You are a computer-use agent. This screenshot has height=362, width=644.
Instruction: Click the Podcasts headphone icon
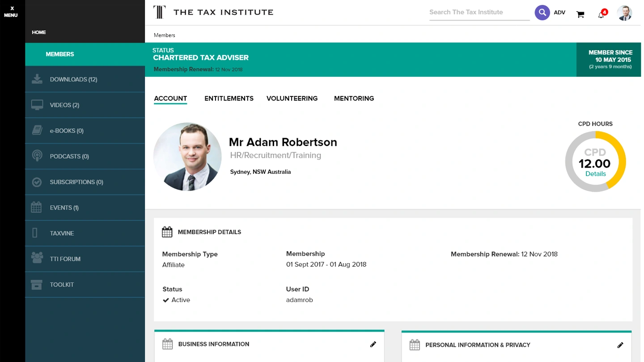pos(37,156)
